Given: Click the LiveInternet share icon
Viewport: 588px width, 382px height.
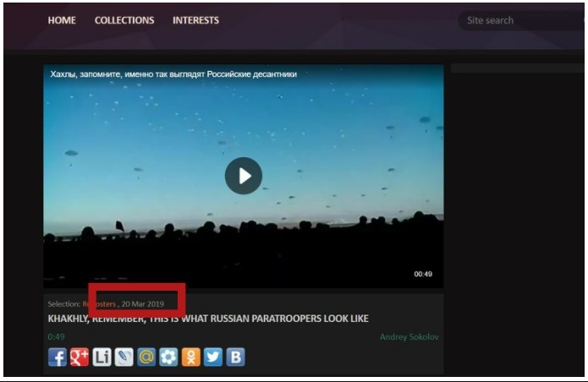Looking at the screenshot, I should point(102,357).
